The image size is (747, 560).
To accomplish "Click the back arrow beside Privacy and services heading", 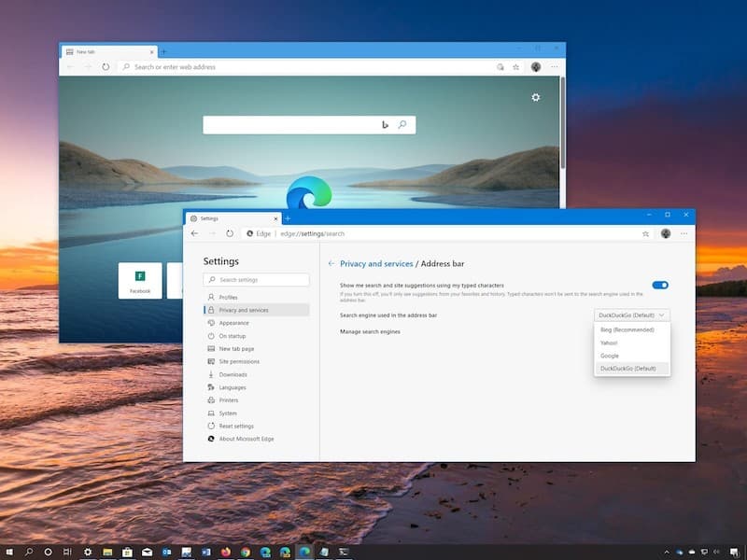I will click(331, 264).
